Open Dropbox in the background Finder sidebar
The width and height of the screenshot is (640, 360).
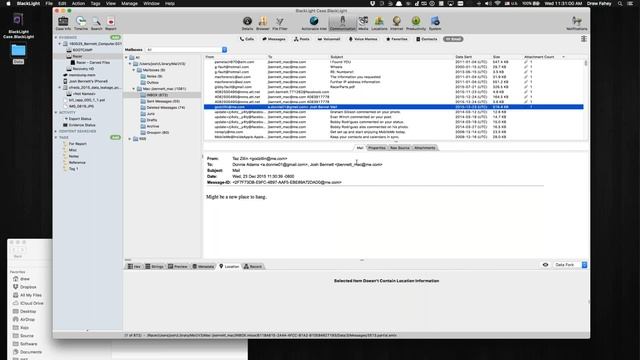[x=25, y=287]
